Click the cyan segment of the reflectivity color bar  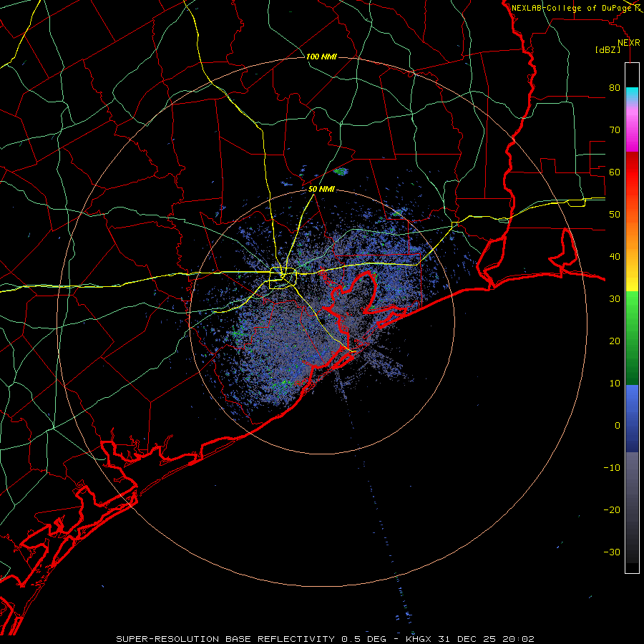(632, 94)
